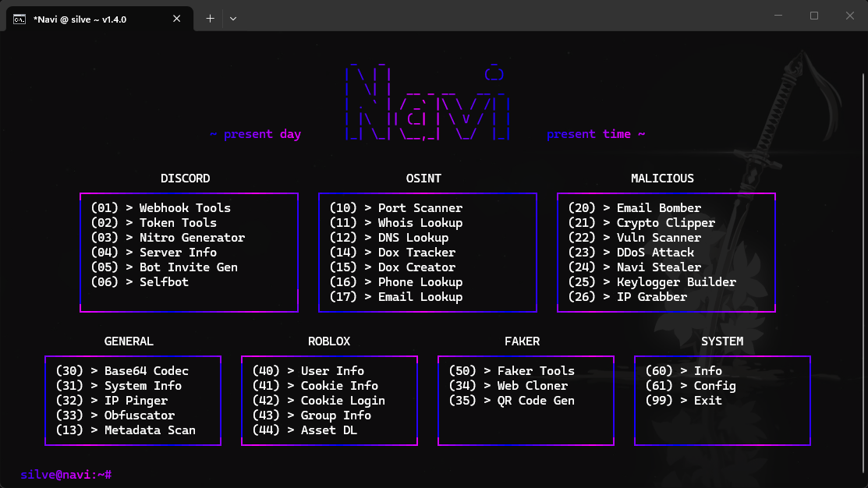Click the silve@navi:~# prompt line
This screenshot has height=488, width=868.
coord(66,475)
